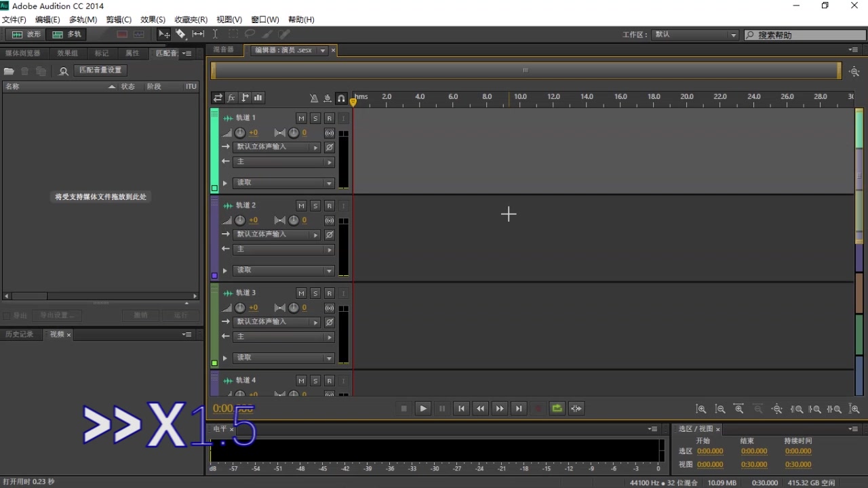Screen dimensions: 868x488
Task: Switch to 波形 waveform view
Action: coord(26,35)
